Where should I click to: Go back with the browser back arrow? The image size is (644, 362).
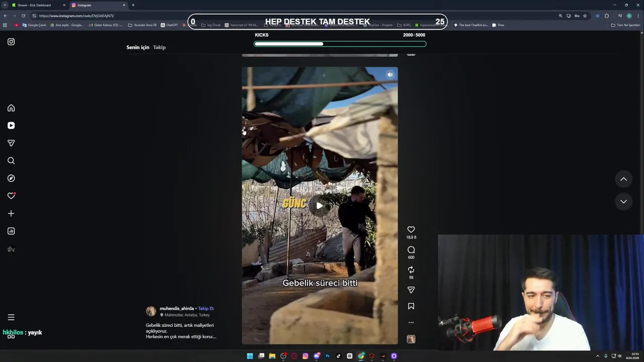5,16
